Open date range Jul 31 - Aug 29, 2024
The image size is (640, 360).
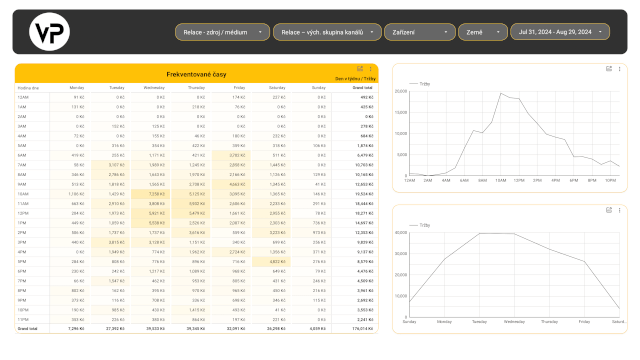560,32
